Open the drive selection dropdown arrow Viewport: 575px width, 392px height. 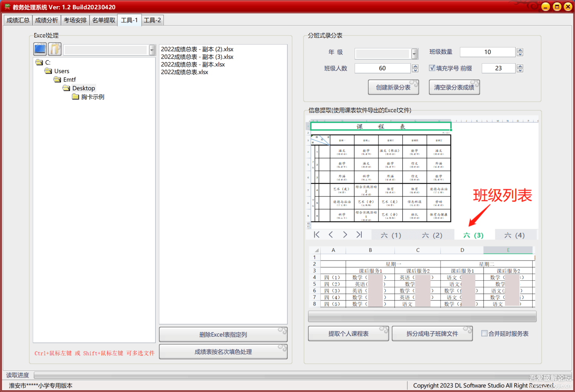tap(152, 50)
